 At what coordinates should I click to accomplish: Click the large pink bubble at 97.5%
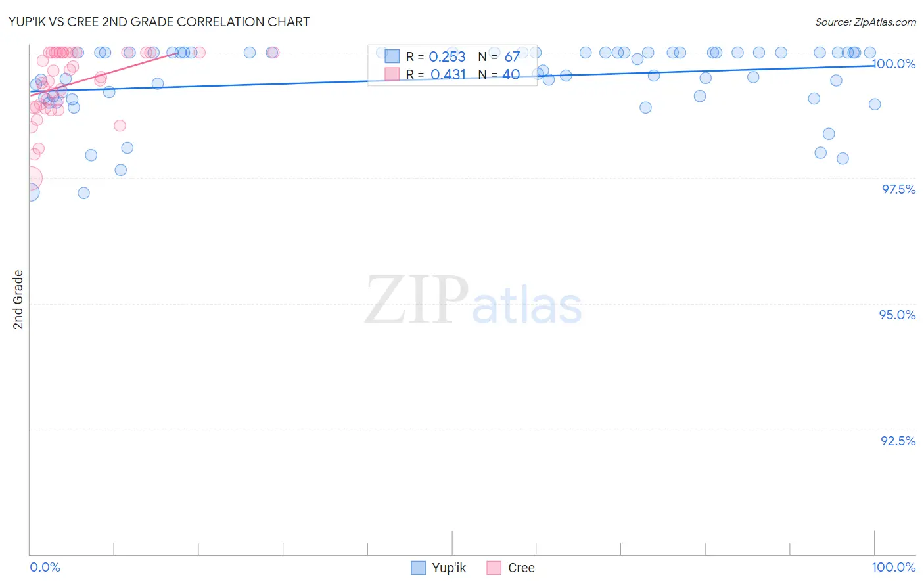[x=30, y=178]
